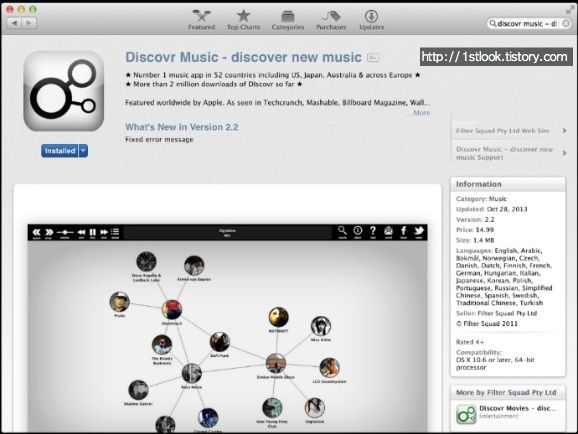This screenshot has height=434, width=578.
Task: Click the What's New in Version 2.2 heading
Action: tap(182, 127)
